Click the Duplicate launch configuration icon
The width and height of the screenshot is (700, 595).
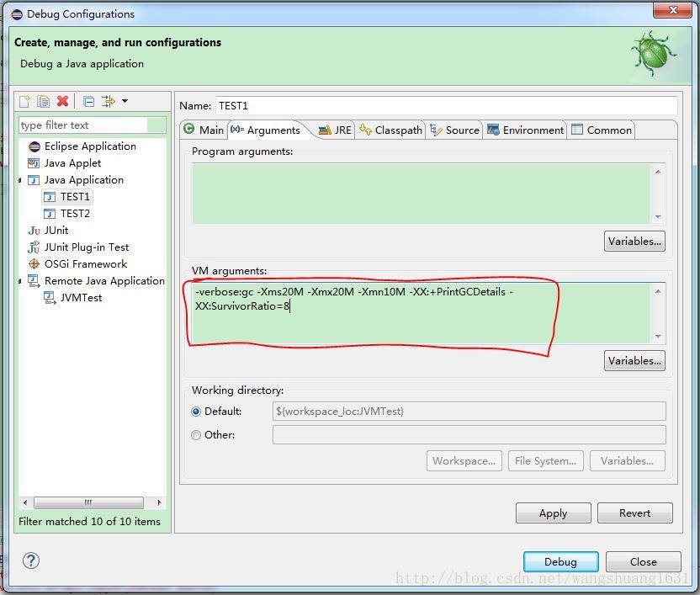[43, 101]
